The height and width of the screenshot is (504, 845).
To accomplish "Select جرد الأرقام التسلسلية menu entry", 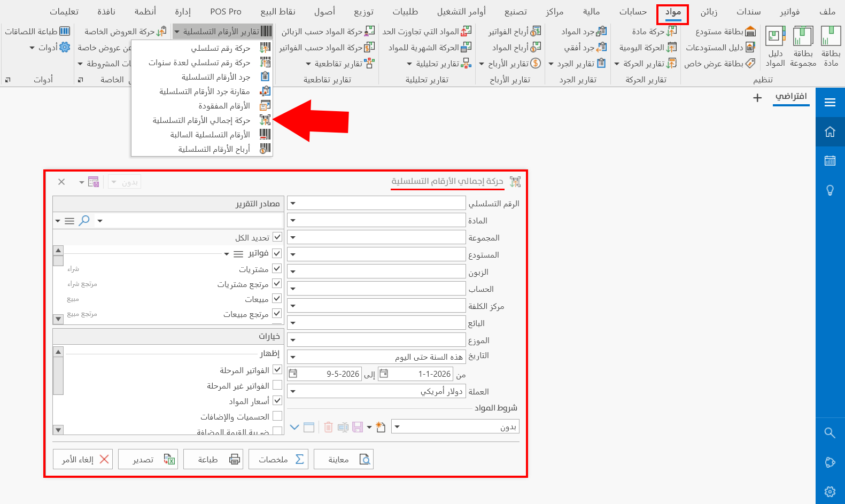I will tap(202, 77).
